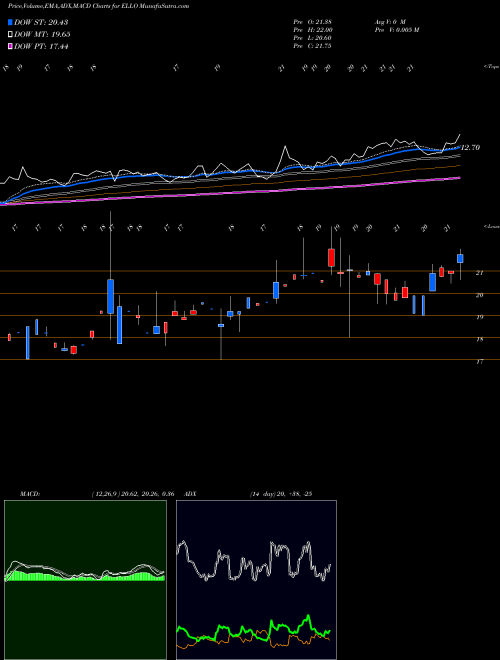Click the 'Pre C: 21.75' close value

[312, 46]
